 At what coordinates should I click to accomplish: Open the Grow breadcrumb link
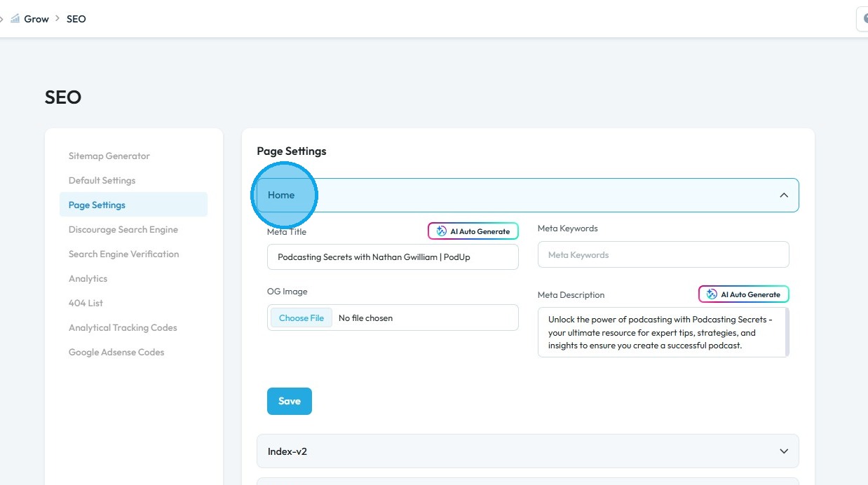tap(36, 19)
